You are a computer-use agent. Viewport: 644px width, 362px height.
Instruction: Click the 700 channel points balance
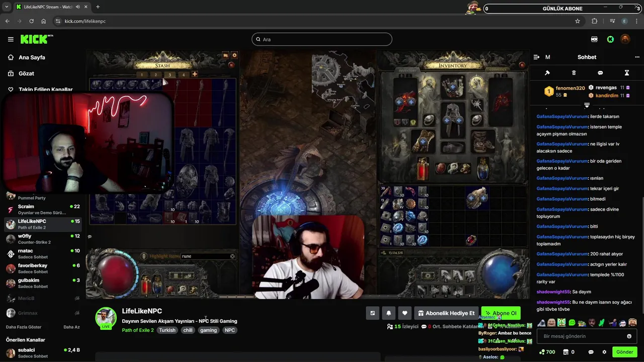coord(547,352)
